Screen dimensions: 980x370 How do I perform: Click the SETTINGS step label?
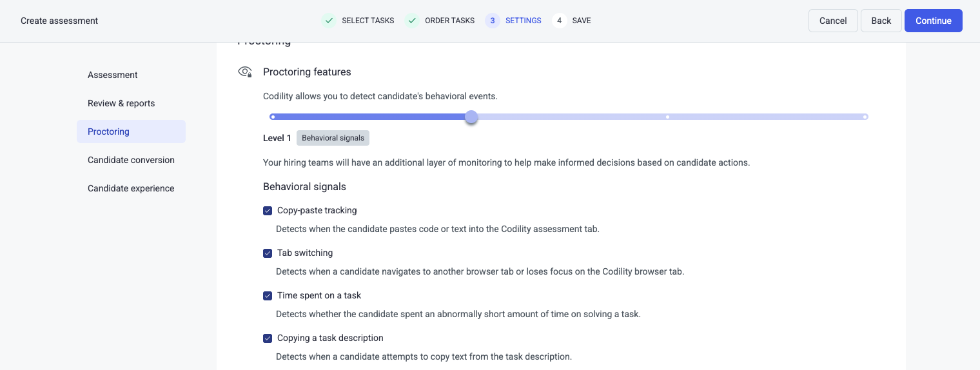(524, 21)
